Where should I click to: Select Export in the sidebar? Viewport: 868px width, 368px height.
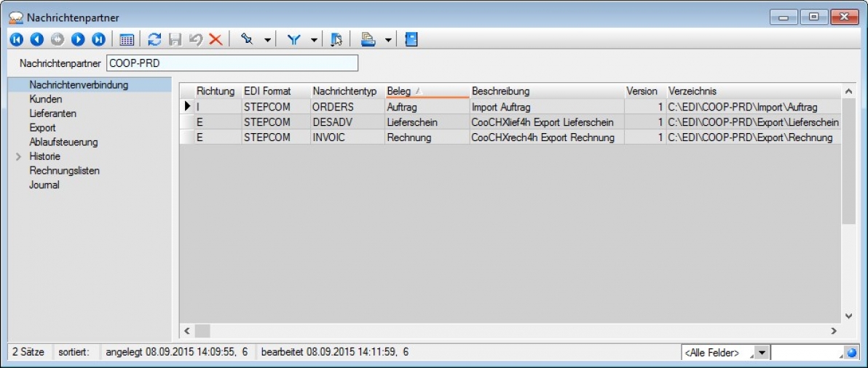[42, 128]
